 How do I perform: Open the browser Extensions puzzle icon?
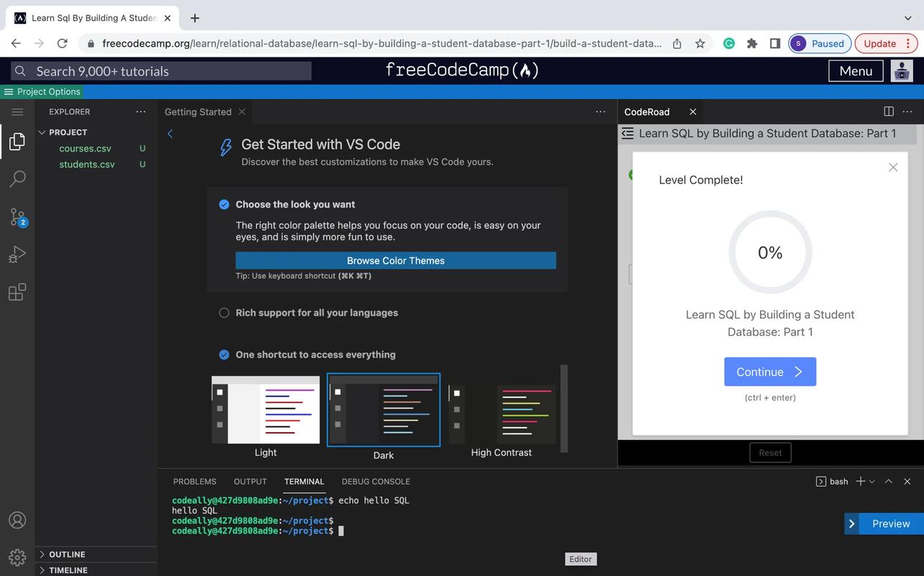(752, 43)
